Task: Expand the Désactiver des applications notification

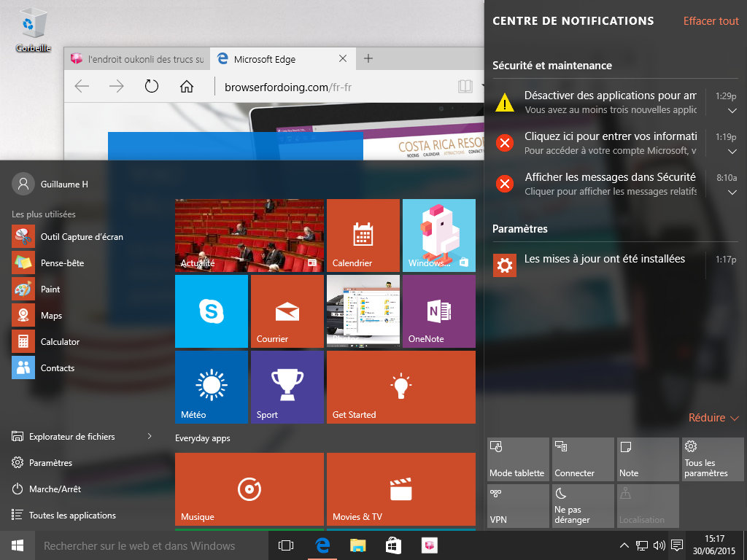Action: coord(732,110)
